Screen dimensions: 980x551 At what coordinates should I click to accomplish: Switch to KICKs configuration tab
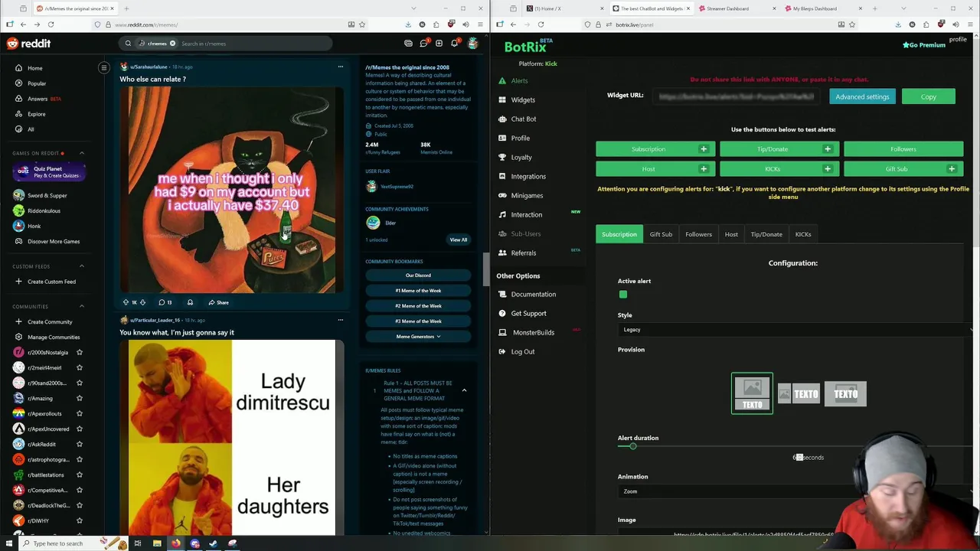point(802,234)
